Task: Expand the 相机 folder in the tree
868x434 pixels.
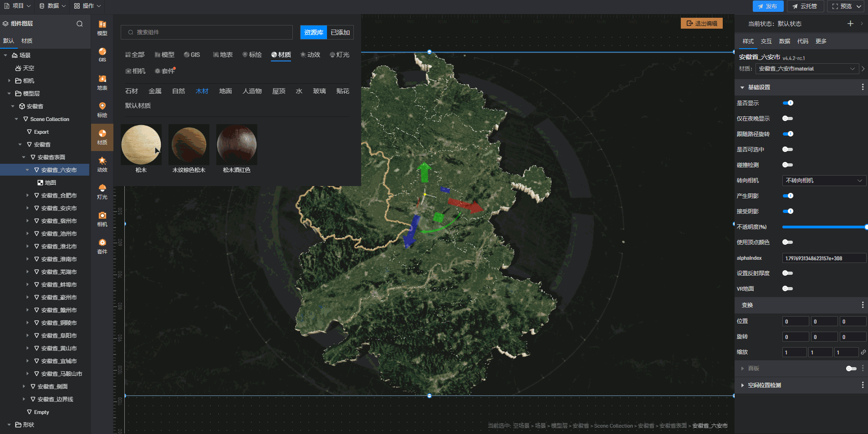Action: pos(9,81)
